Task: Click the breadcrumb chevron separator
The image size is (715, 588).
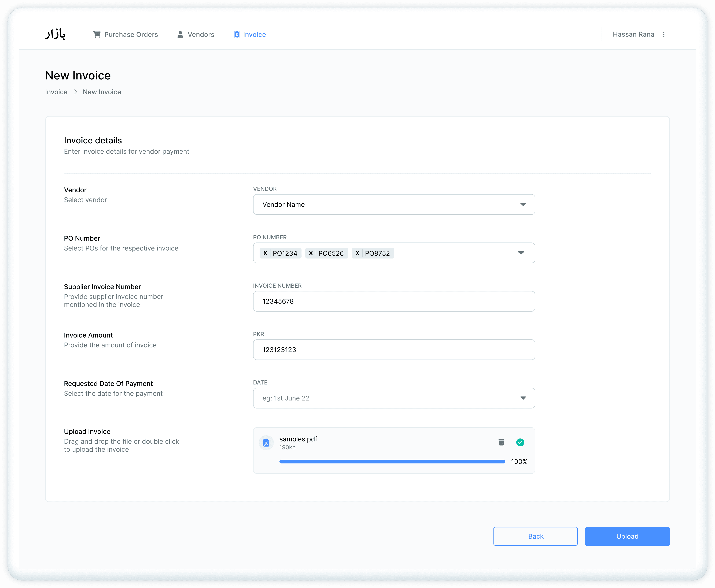Action: (75, 92)
